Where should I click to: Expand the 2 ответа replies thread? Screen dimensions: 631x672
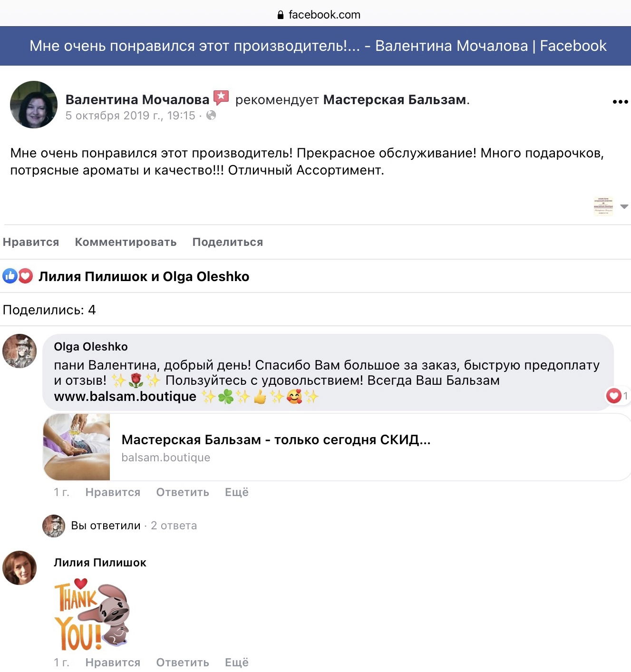tap(174, 526)
